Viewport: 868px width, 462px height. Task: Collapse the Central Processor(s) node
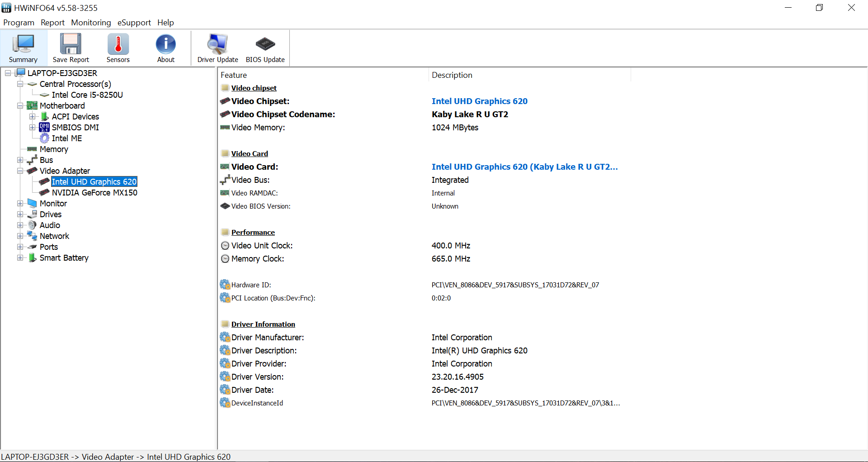click(x=20, y=84)
